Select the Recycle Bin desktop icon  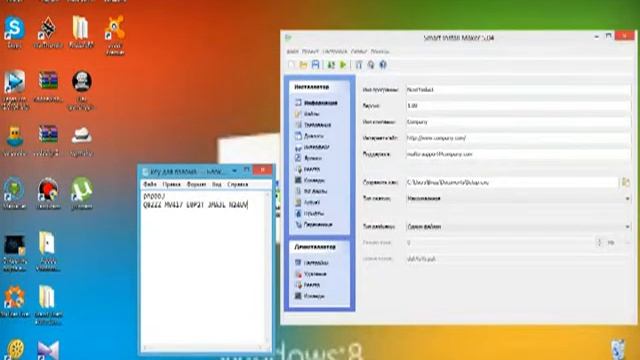618,350
